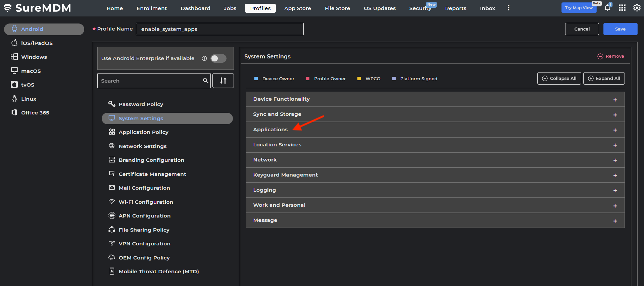Open the settings gear icon
Viewport: 644px width, 286px height.
637,8
